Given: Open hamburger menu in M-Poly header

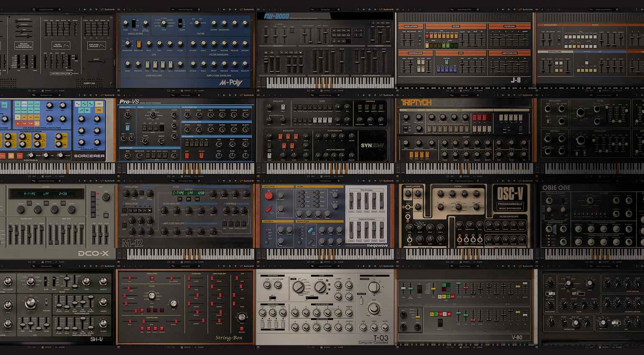Looking at the screenshot, I should click(118, 9).
